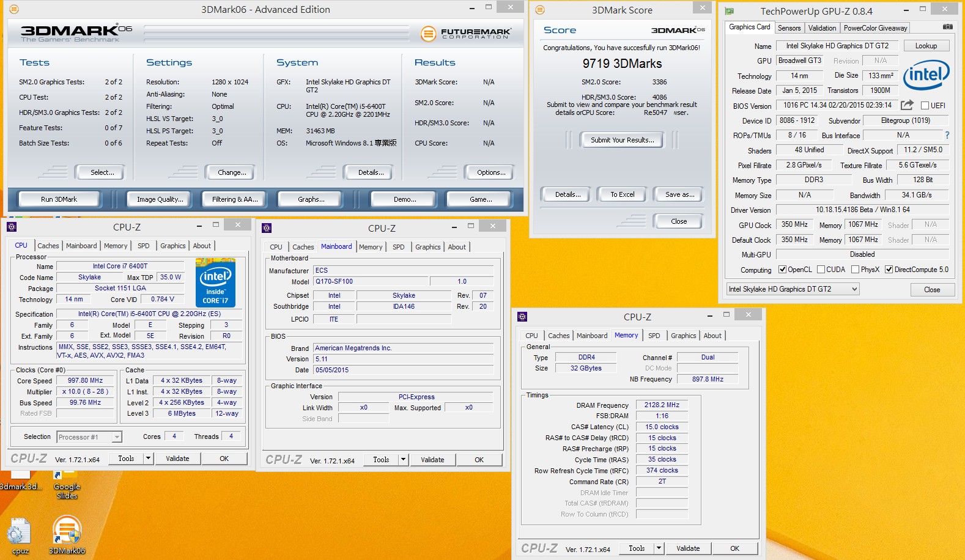Toggle the PhysX checkbox
Screen dimensions: 965x560
point(855,270)
